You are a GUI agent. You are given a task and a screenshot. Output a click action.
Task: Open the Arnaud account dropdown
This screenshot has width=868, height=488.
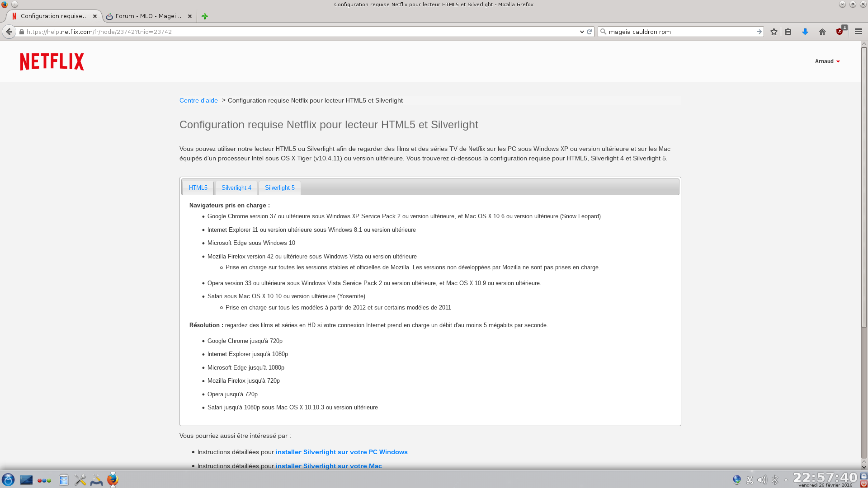click(x=827, y=61)
